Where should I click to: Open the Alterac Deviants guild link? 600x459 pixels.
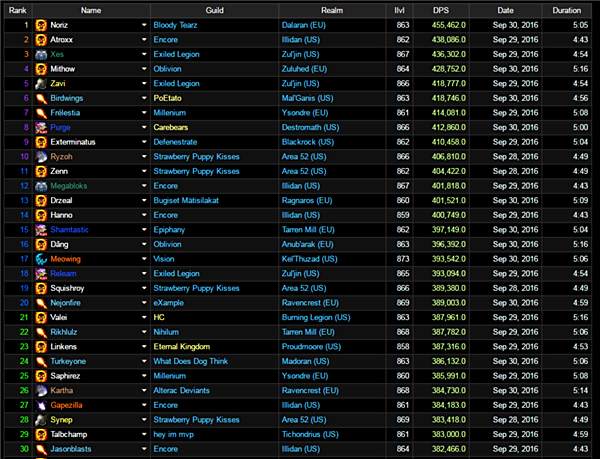pyautogui.click(x=181, y=391)
